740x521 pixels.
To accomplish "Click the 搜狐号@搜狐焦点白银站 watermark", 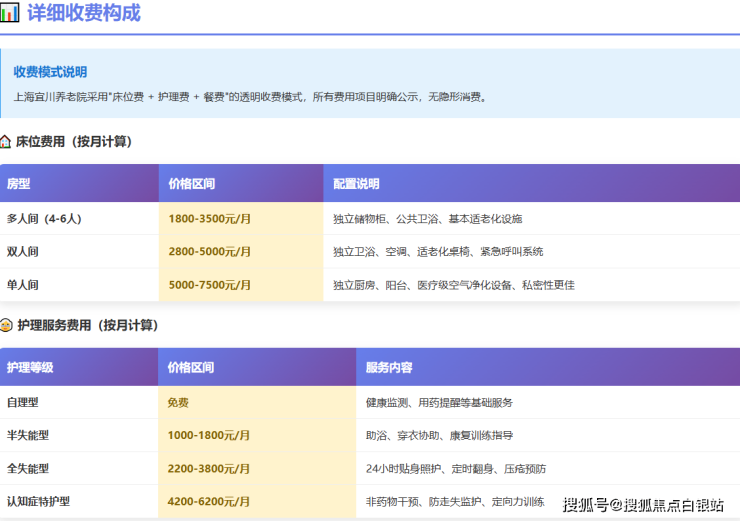I will tap(643, 504).
